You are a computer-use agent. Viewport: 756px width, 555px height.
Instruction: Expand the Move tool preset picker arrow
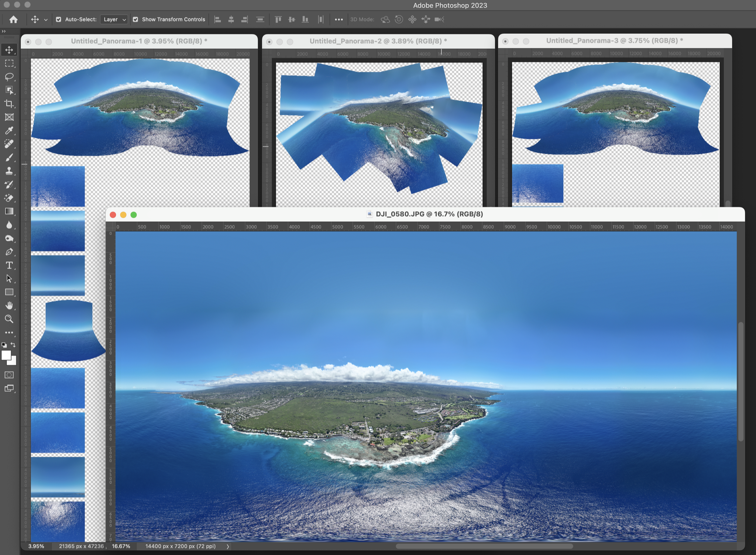pos(46,20)
